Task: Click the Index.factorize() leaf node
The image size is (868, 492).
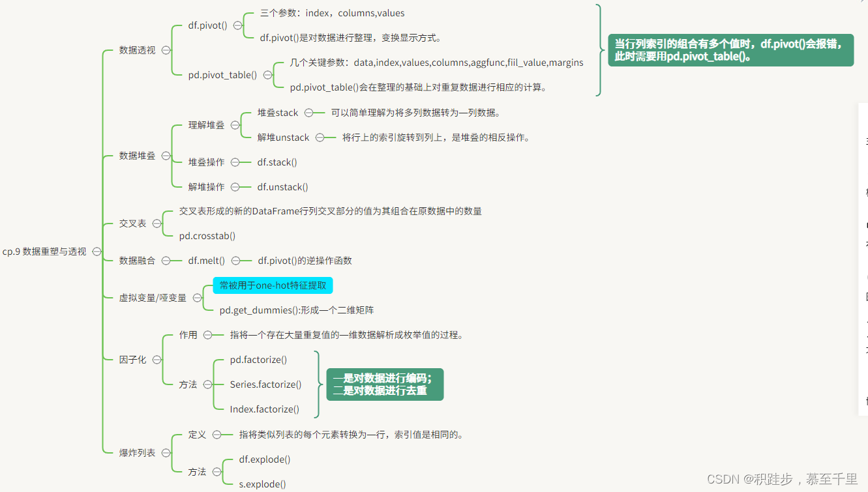Action: click(x=264, y=409)
